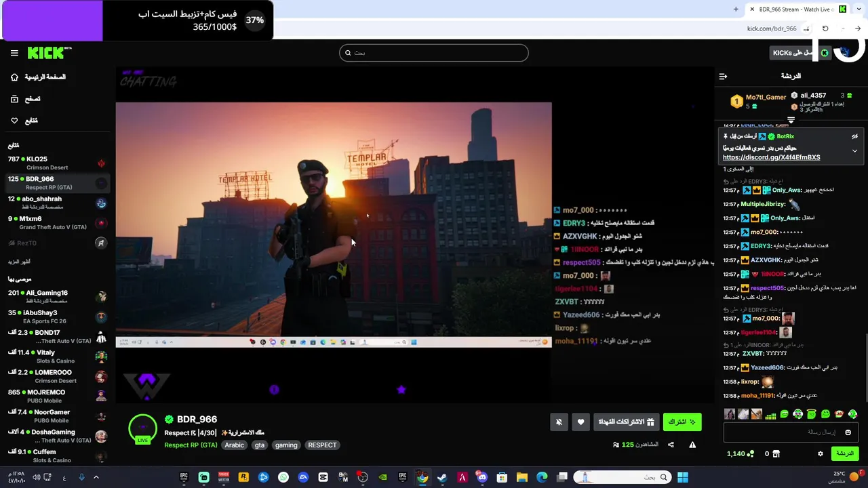This screenshot has width=868, height=488.
Task: Click the gift subscriptions button
Action: point(626,422)
